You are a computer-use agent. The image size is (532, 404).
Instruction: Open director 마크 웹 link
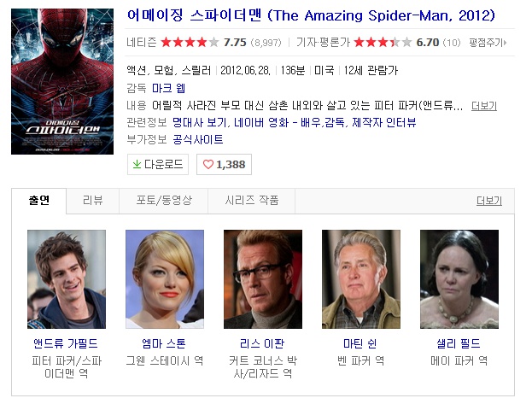click(x=168, y=88)
